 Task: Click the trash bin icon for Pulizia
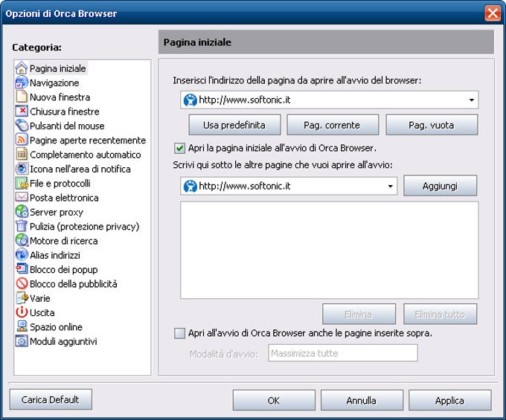pos(22,226)
